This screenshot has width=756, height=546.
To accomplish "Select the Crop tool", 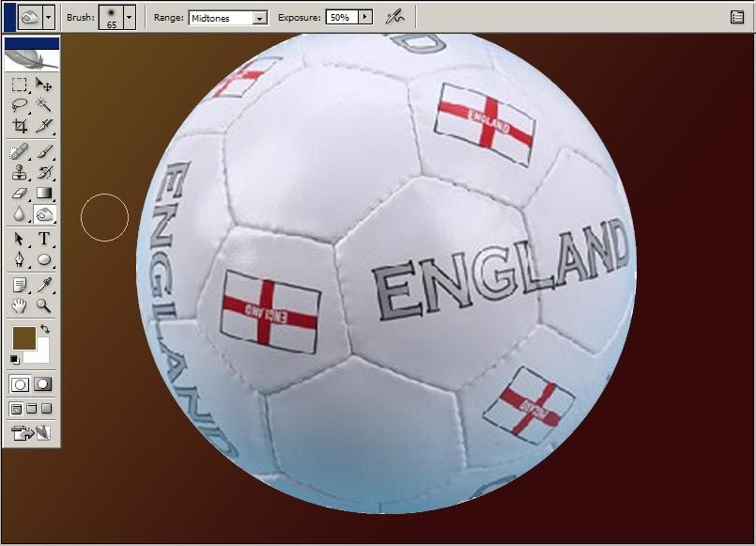I will point(20,125).
